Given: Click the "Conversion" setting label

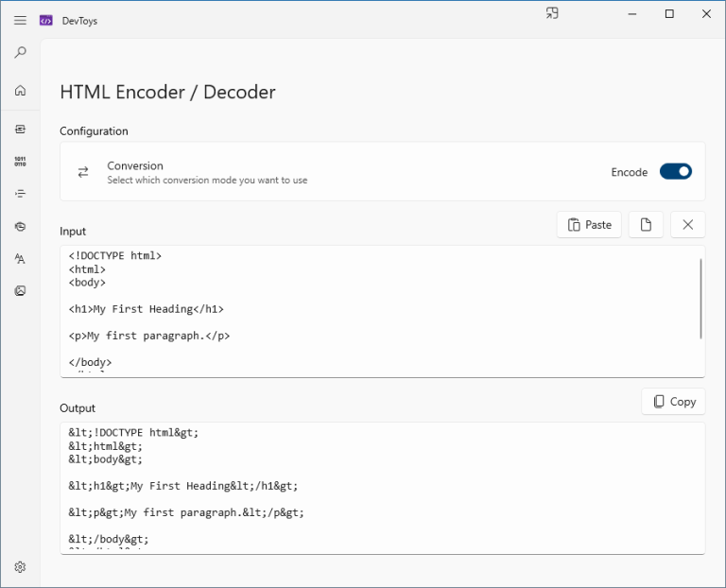Looking at the screenshot, I should click(x=135, y=165).
